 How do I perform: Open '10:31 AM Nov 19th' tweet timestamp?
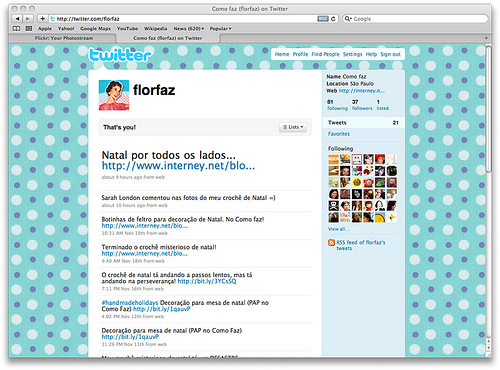134,233
